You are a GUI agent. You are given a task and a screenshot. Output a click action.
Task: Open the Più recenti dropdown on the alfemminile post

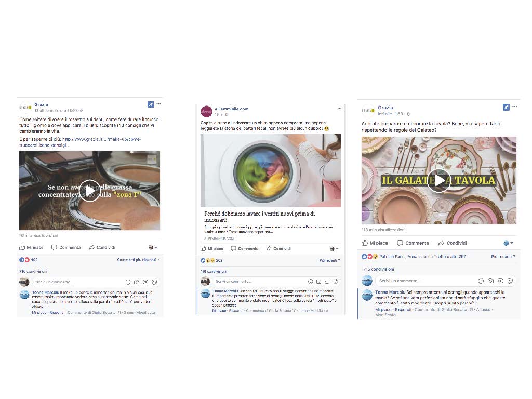click(329, 261)
